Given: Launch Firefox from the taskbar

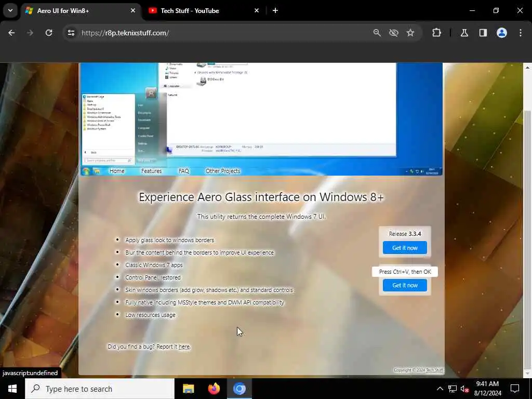Looking at the screenshot, I should [214, 389].
